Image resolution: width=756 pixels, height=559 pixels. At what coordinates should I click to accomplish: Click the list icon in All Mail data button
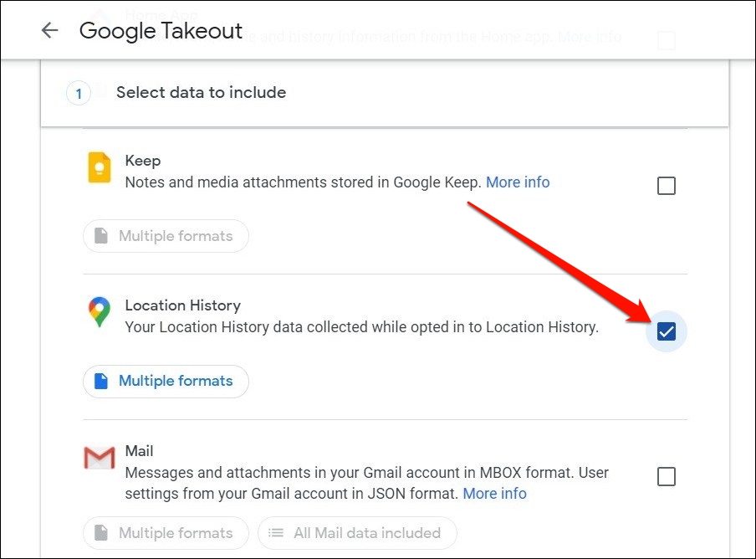click(x=276, y=532)
